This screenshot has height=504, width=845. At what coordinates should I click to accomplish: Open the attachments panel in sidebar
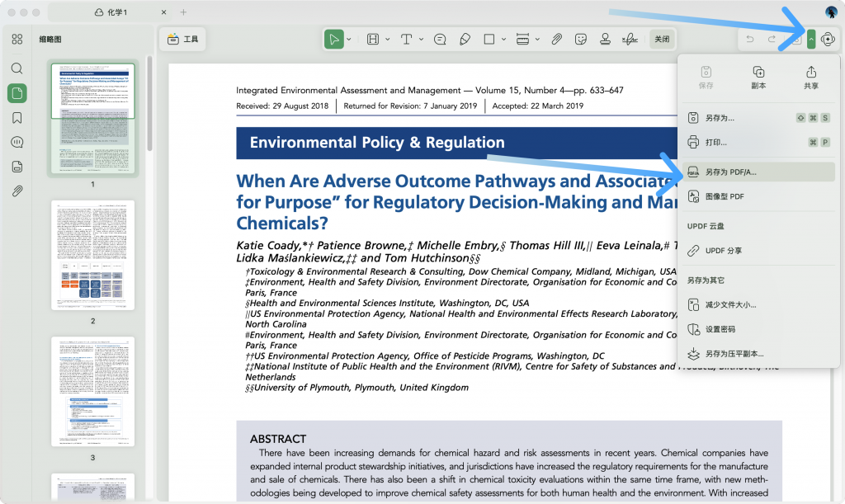(17, 191)
